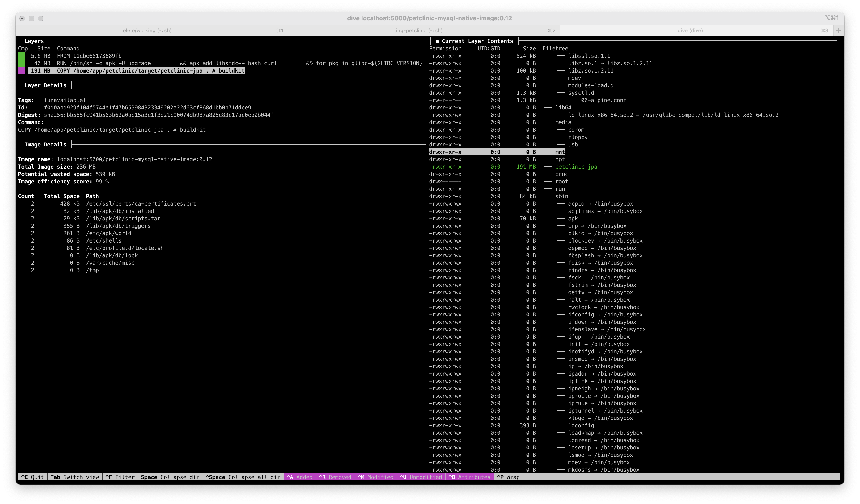This screenshot has height=504, width=860.
Task: Switch to the ..ing-petclinic (-zsh) tab
Action: coord(424,30)
